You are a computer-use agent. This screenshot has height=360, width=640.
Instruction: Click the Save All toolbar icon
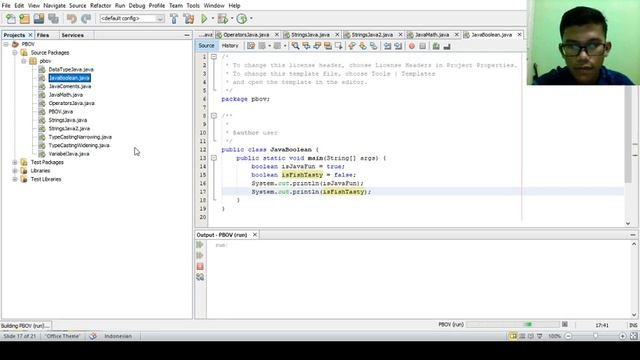53,18
